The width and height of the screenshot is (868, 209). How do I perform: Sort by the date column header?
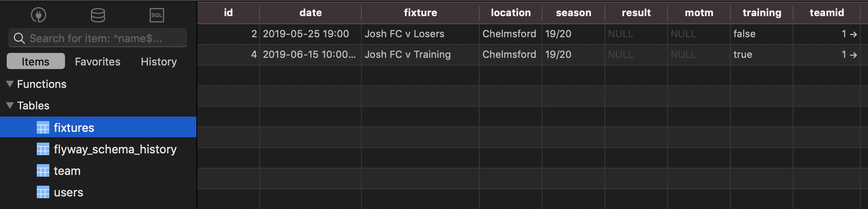[x=310, y=13]
